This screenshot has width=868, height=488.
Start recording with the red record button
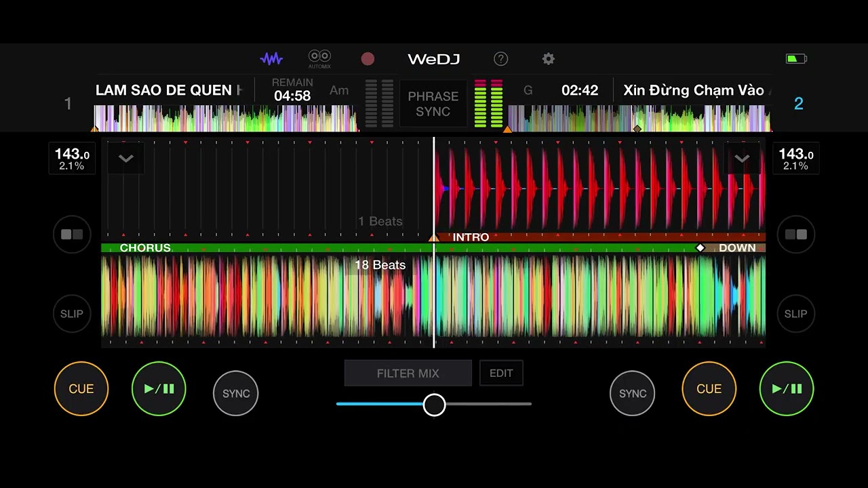coord(368,59)
